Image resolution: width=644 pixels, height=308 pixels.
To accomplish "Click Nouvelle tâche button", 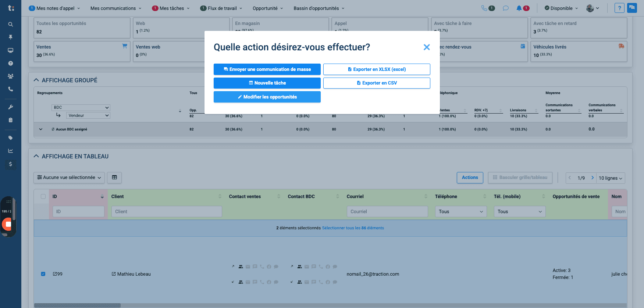I will [267, 83].
